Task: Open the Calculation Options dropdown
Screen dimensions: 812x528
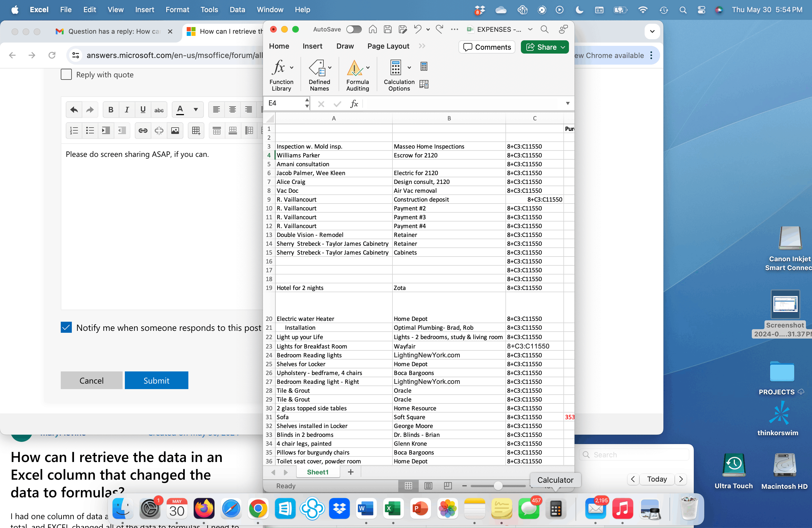Action: click(x=409, y=67)
